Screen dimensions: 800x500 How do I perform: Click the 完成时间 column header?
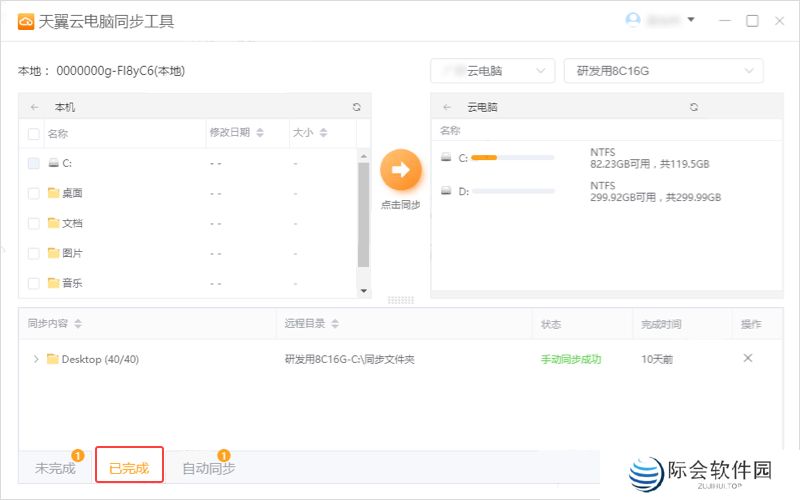coord(661,324)
